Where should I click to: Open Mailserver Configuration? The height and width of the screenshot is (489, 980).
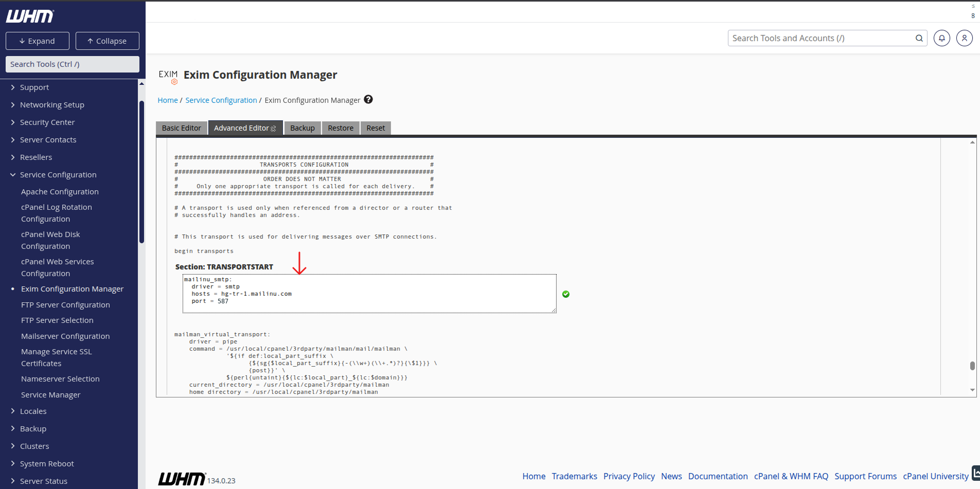pyautogui.click(x=65, y=336)
